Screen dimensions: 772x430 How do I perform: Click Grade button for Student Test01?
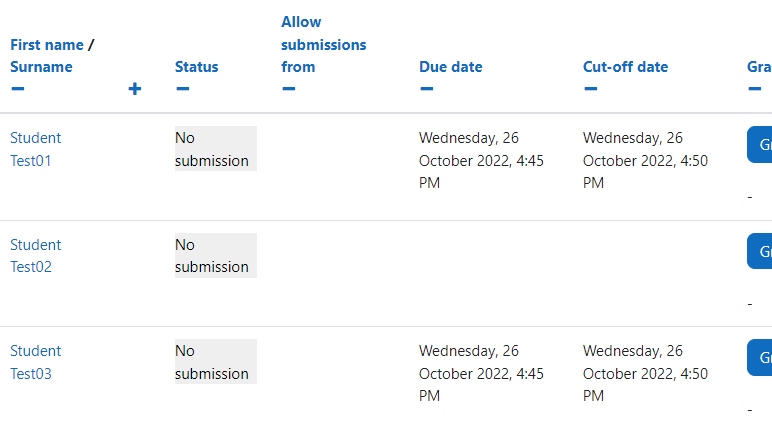tap(760, 145)
